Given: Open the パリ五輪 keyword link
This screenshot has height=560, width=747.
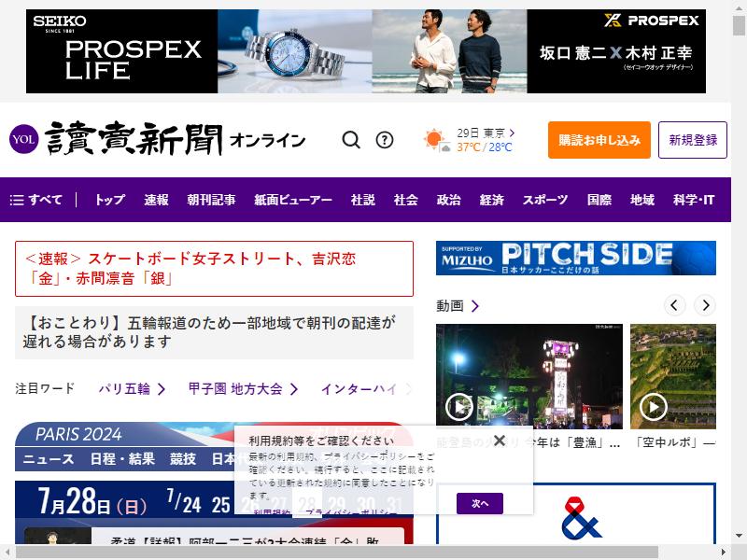Looking at the screenshot, I should click(132, 389).
